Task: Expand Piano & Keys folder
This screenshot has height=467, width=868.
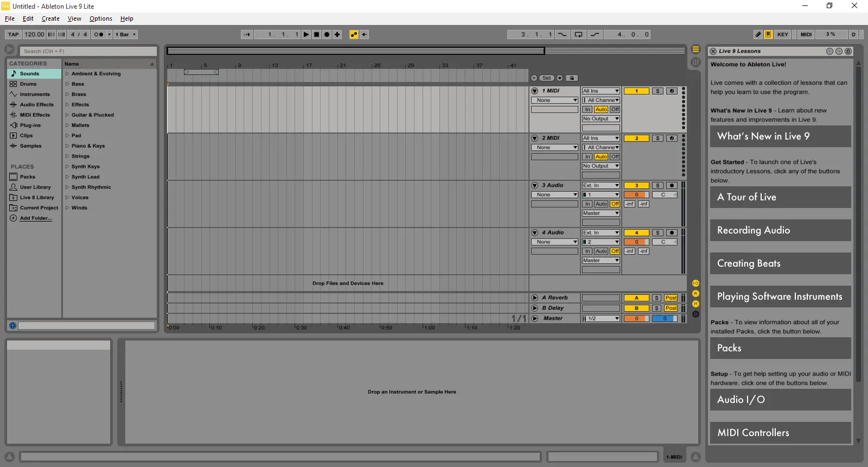Action: (x=67, y=146)
